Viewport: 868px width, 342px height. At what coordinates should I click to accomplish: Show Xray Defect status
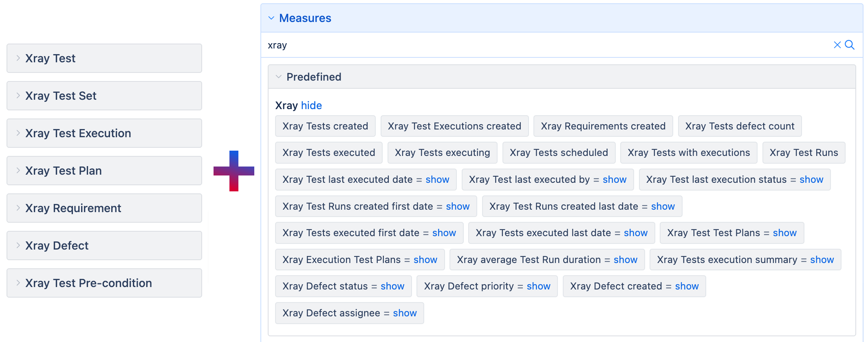pos(392,286)
